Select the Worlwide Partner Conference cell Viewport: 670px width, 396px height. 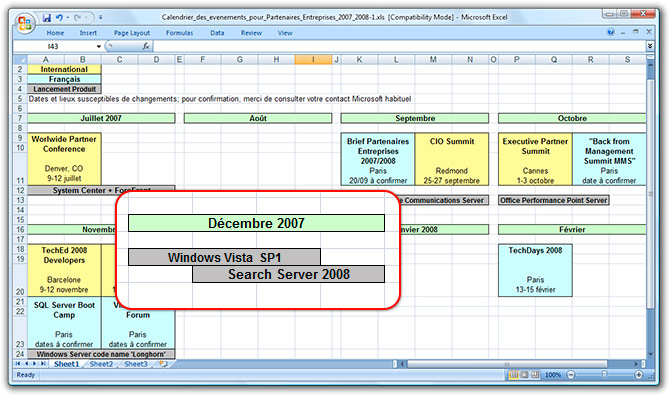(64, 158)
